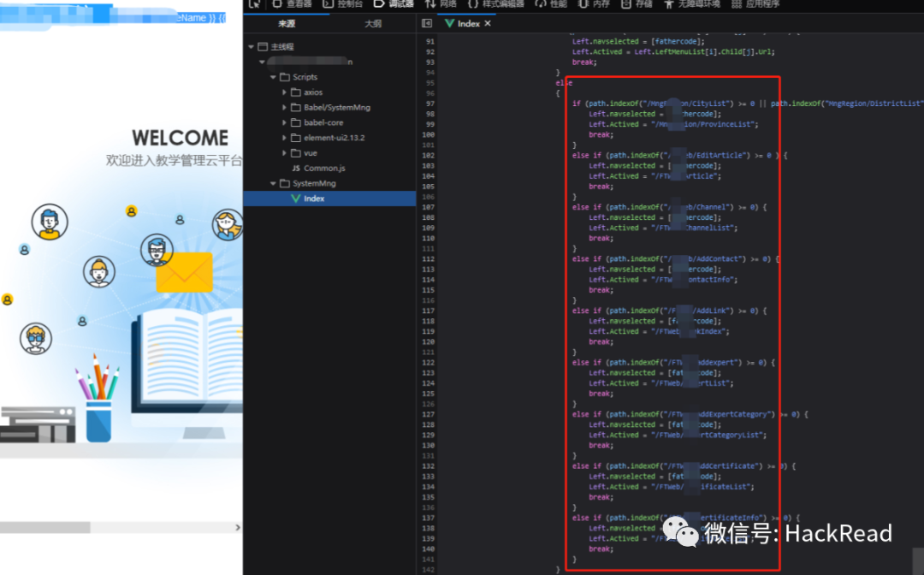Click the 'break;' statement on line 93
Image resolution: width=924 pixels, height=575 pixels.
pos(584,62)
